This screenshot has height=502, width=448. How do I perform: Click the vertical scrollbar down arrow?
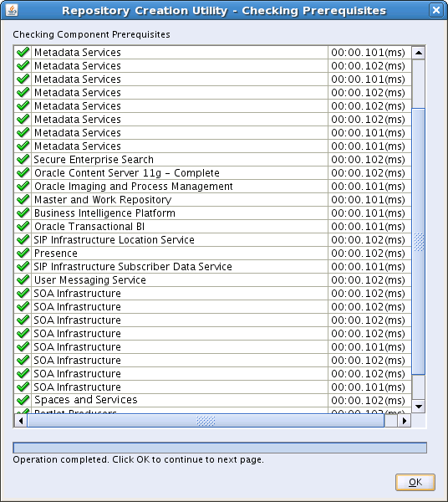[418, 407]
